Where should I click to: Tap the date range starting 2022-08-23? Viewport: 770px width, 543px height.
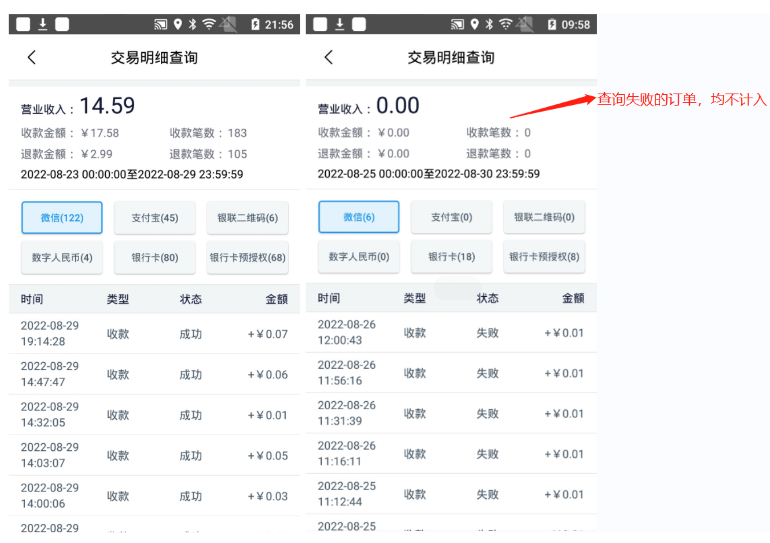point(132,174)
